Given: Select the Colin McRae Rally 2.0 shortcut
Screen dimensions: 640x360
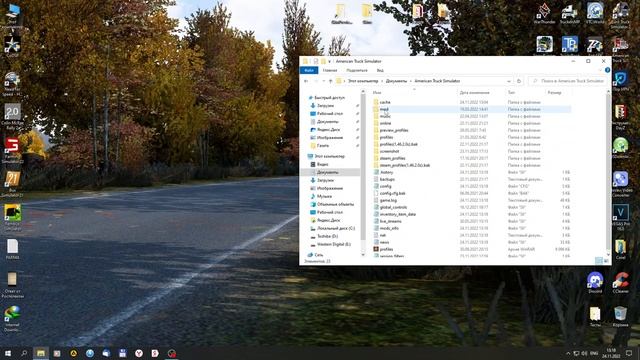Looking at the screenshot, I should [12, 117].
